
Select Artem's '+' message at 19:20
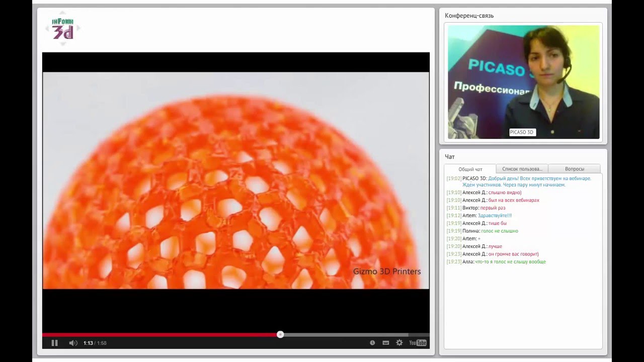point(479,239)
